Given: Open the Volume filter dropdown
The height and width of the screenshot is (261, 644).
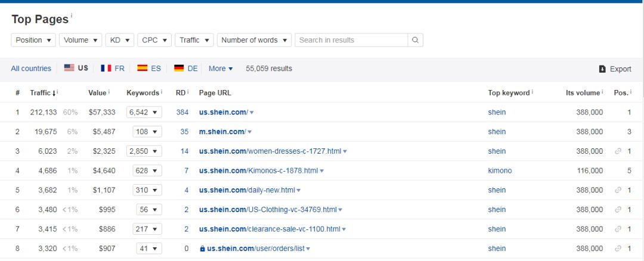Looking at the screenshot, I should pos(80,40).
